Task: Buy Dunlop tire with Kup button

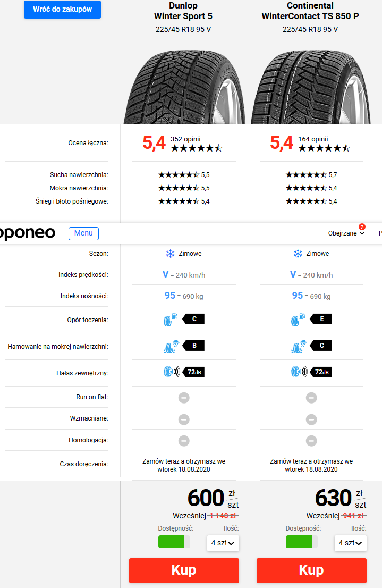Action: (184, 570)
